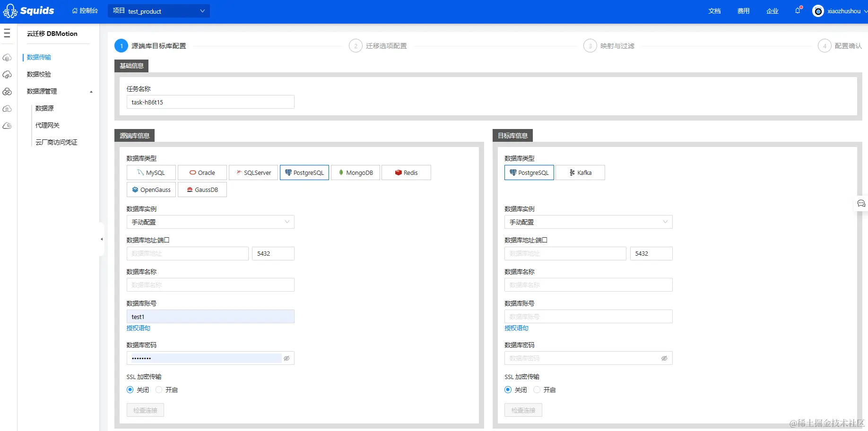
Task: Click step 2 迁移选项配置
Action: (x=378, y=46)
